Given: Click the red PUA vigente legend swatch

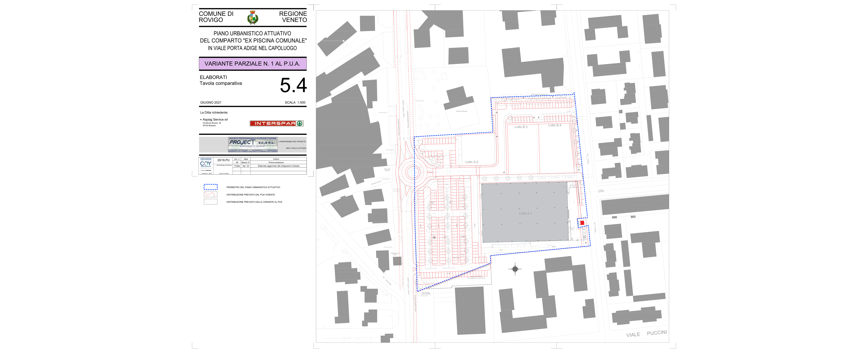Looking at the screenshot, I should click(211, 194).
